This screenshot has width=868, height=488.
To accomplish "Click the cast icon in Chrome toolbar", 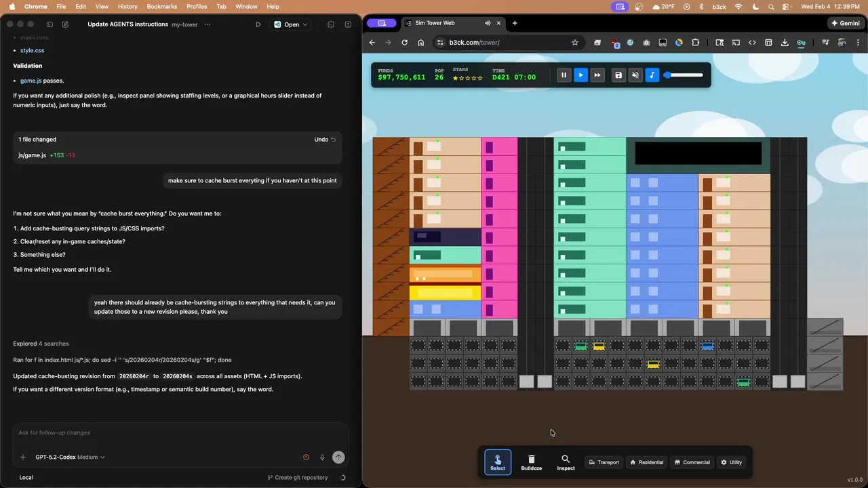I will (x=736, y=43).
